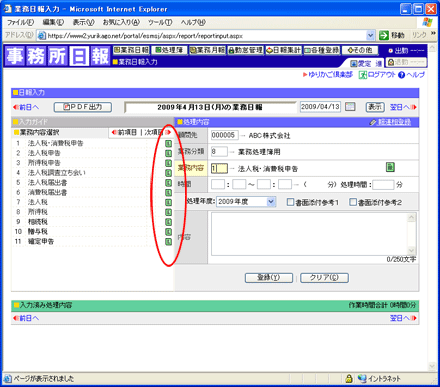Click green select icon for 確定申告 row
Viewport: 440px width, 387px height.
click(168, 242)
